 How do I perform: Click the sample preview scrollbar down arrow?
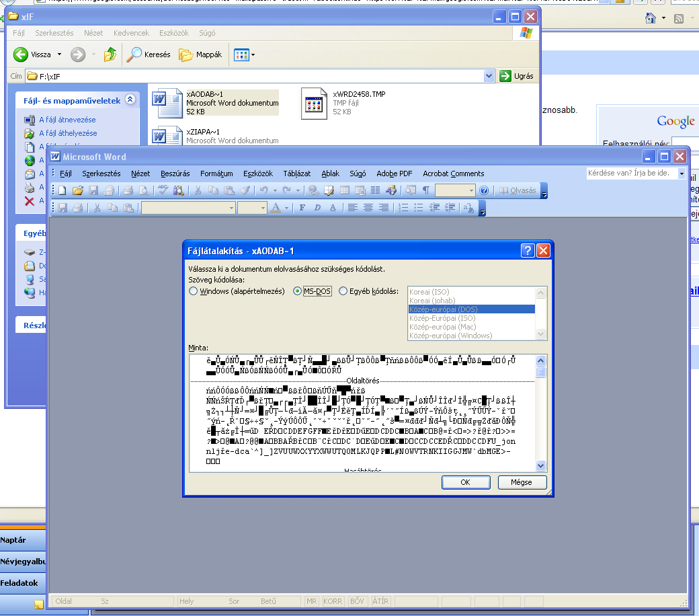tap(541, 465)
